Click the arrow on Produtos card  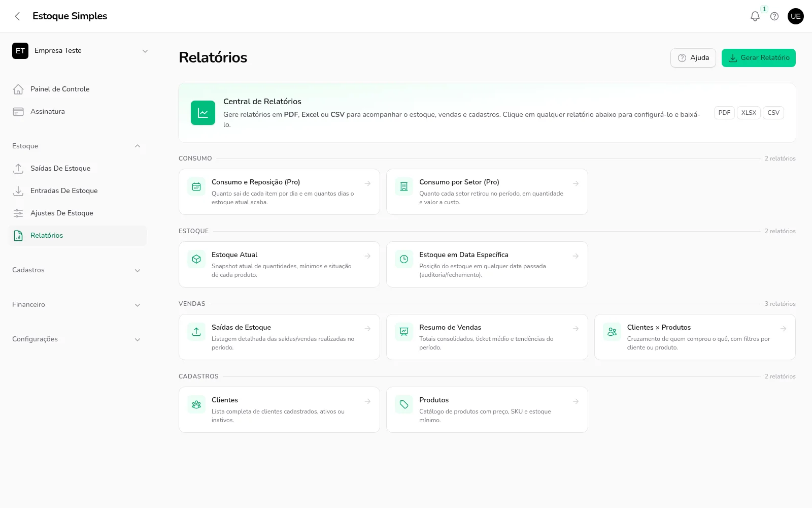[x=576, y=401]
